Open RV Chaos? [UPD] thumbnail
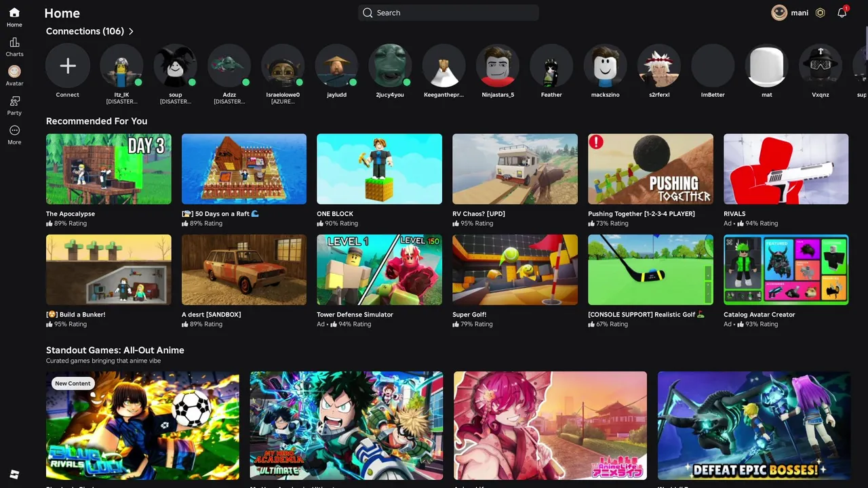 pos(515,169)
